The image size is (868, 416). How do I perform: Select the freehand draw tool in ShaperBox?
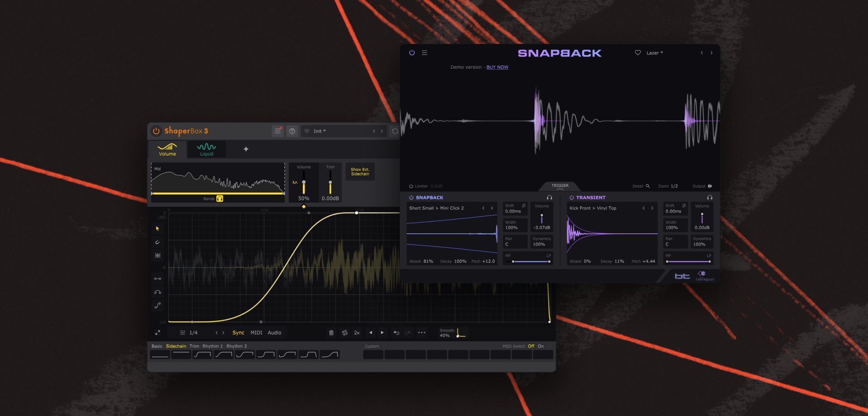click(157, 242)
